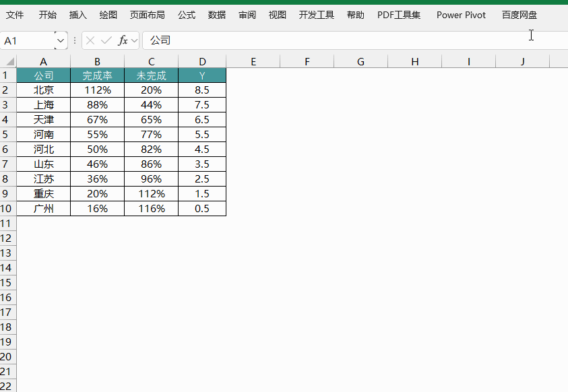Select column A header
The image size is (568, 392).
click(x=44, y=61)
